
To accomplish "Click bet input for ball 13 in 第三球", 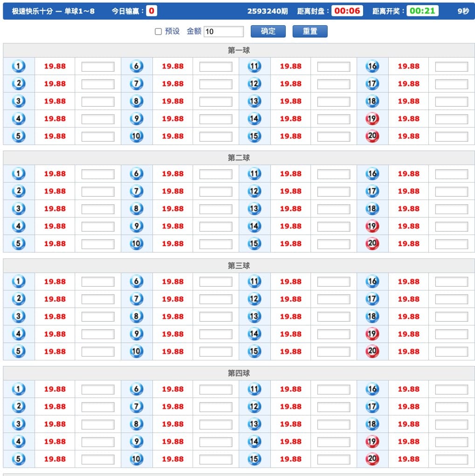I will (x=334, y=317).
